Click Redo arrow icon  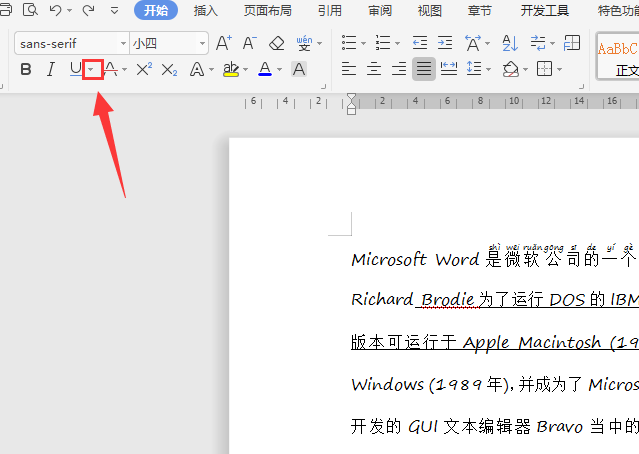(x=88, y=10)
